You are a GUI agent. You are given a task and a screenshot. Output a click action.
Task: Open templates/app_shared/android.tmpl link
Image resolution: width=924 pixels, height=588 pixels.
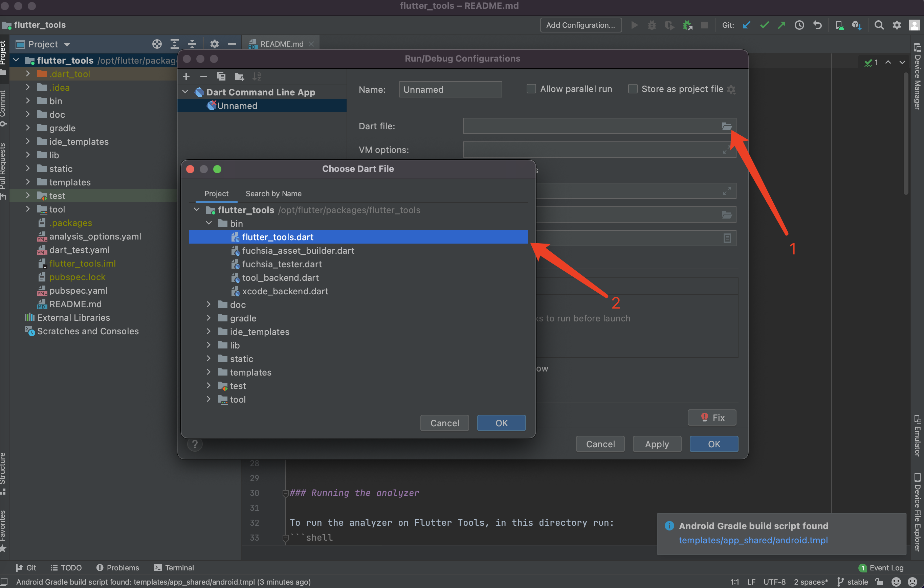pos(753,540)
